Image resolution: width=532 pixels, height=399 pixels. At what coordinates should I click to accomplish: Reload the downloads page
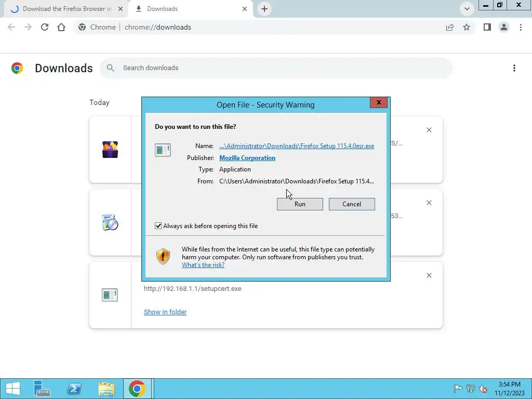[x=45, y=27]
